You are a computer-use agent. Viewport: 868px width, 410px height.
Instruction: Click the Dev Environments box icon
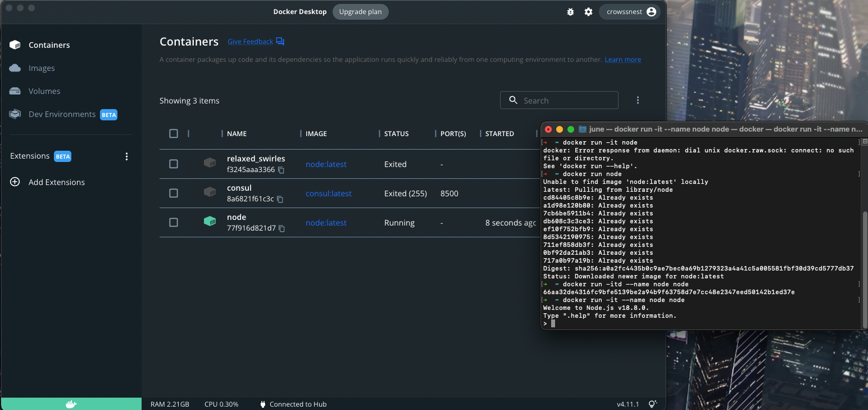coord(15,114)
